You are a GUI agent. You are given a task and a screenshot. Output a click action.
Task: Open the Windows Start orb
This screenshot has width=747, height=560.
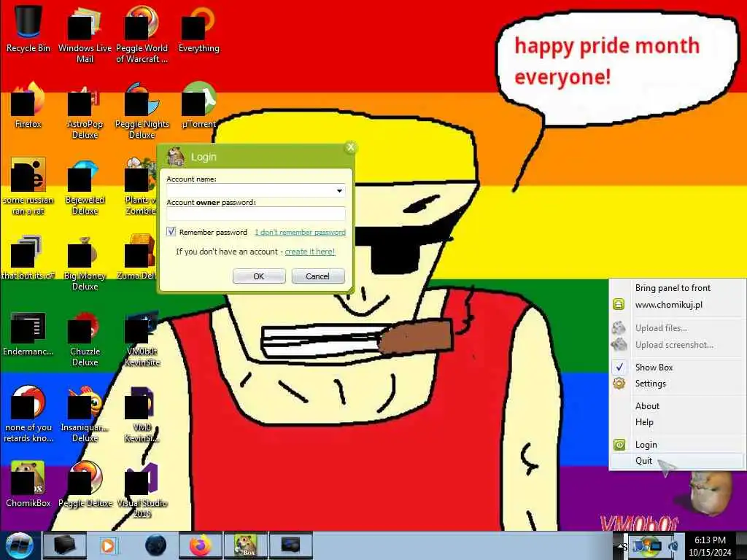[x=18, y=545]
